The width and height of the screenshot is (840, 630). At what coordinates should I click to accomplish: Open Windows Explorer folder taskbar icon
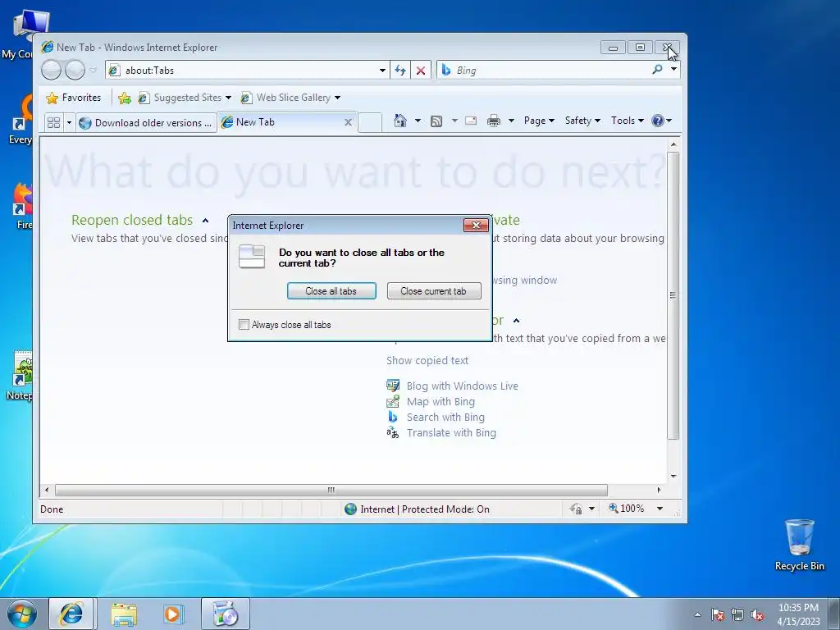[x=124, y=614]
